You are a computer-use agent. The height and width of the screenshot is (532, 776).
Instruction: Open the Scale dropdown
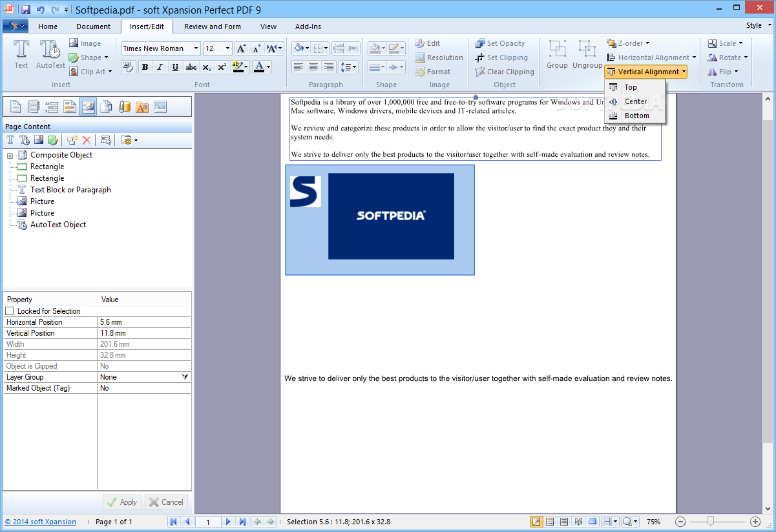(725, 43)
